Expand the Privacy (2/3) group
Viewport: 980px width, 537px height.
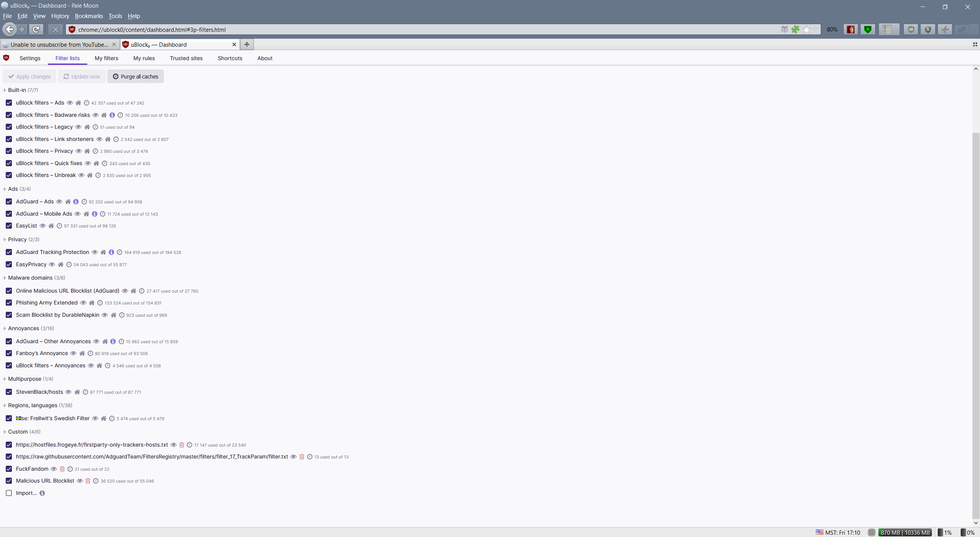tap(5, 240)
